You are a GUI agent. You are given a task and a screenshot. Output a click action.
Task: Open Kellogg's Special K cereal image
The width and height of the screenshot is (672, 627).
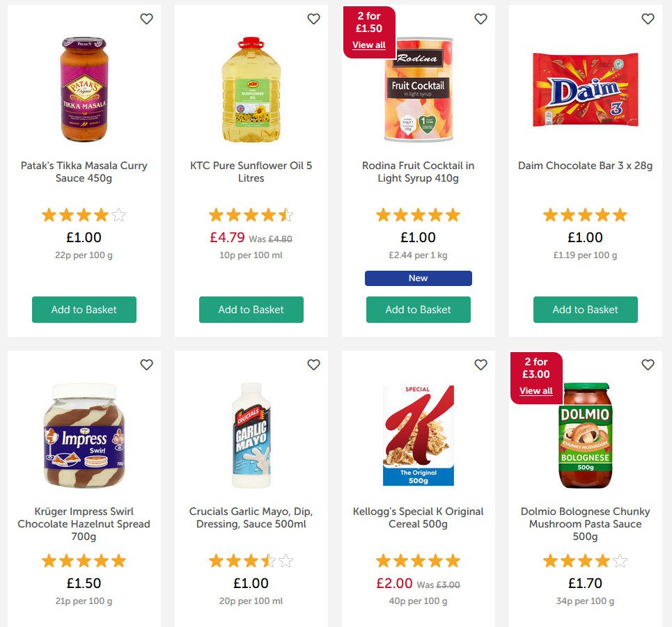419,435
